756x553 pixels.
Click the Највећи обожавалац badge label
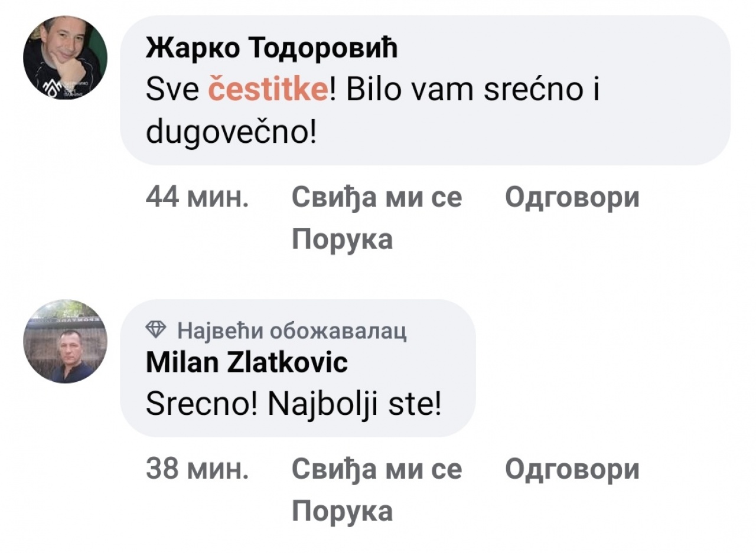click(x=292, y=331)
